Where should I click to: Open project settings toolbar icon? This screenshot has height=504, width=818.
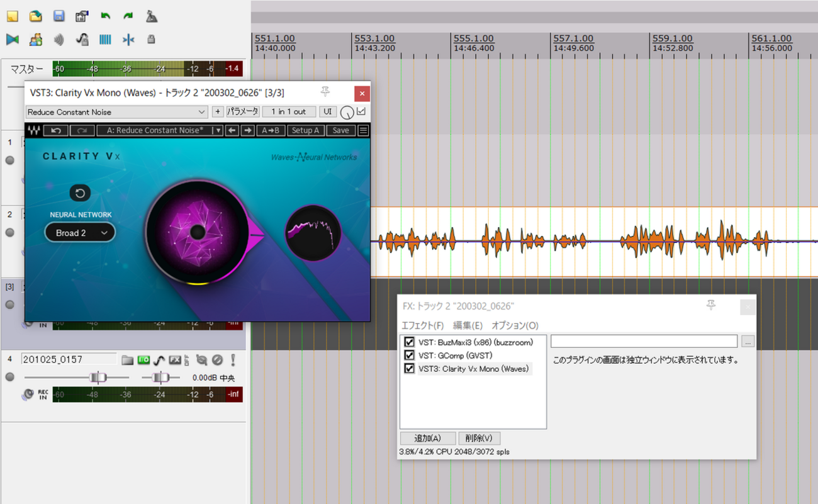(82, 16)
